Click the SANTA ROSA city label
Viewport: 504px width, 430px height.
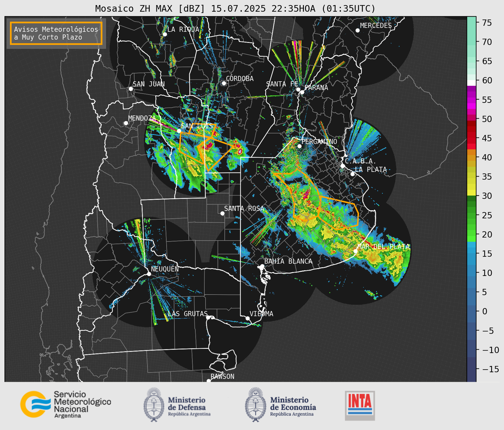[x=244, y=208]
